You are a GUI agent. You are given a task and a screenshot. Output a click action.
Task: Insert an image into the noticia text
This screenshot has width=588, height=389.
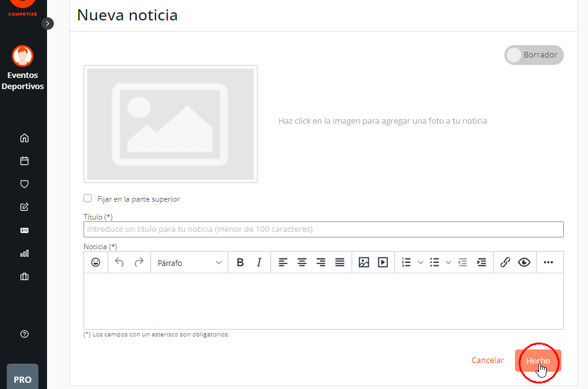pos(364,262)
